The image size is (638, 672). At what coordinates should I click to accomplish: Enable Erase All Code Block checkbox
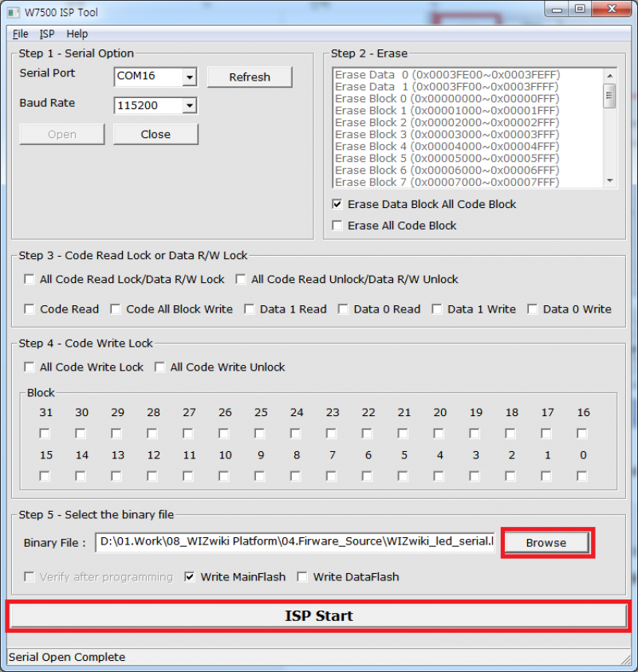pyautogui.click(x=337, y=226)
